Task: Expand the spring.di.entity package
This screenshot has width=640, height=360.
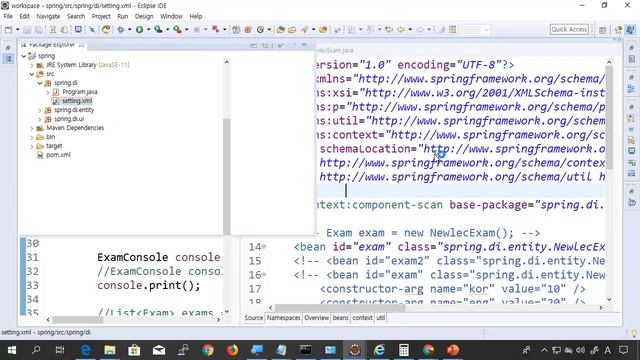Action: [x=40, y=110]
